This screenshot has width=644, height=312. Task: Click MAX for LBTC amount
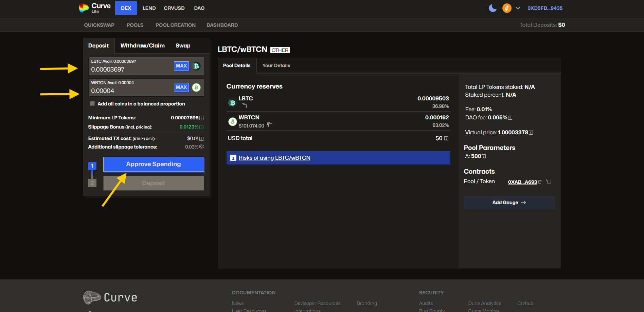pyautogui.click(x=181, y=66)
